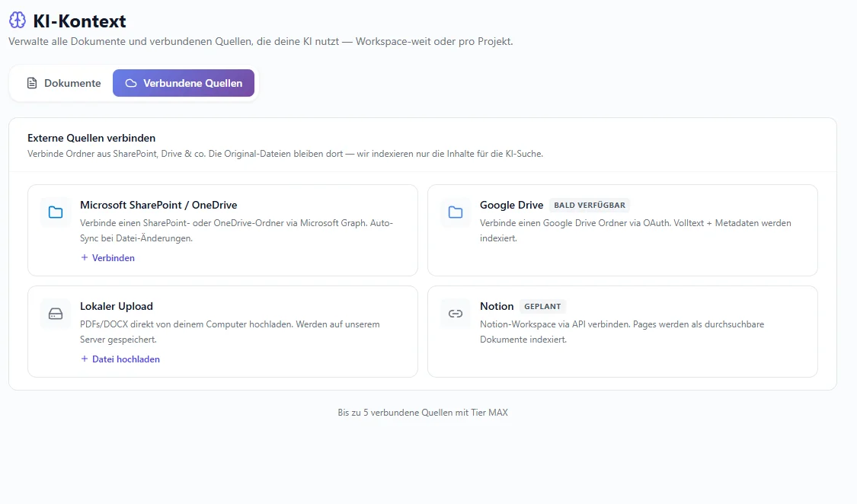Click the Notion link chain icon
857x504 pixels.
tap(456, 314)
